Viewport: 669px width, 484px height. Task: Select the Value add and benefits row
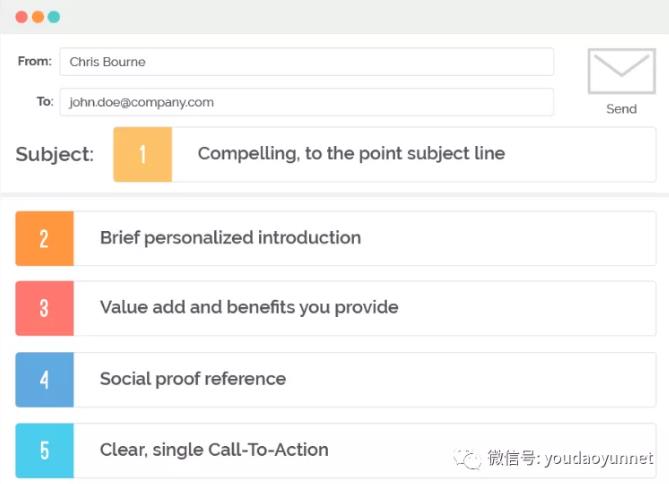pos(364,308)
